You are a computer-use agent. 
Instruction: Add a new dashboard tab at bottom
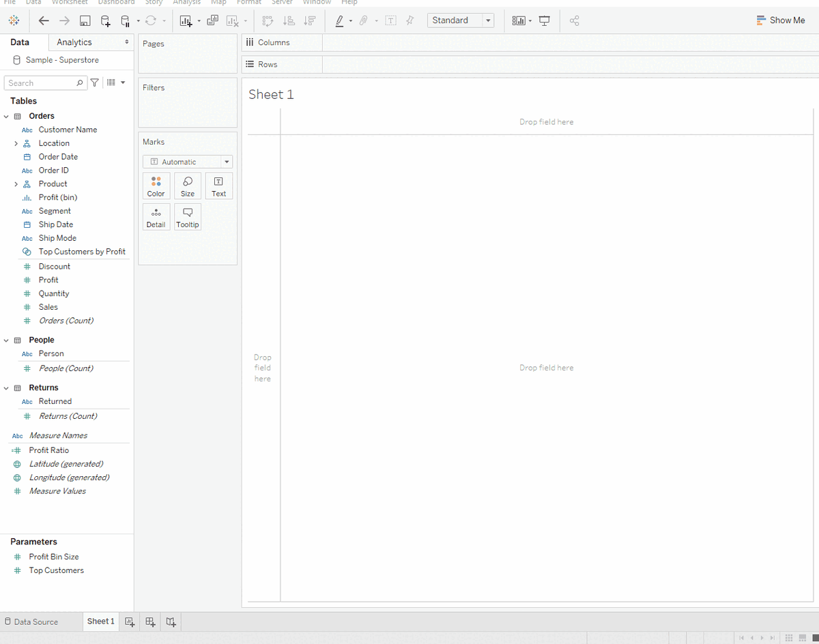[x=150, y=621]
